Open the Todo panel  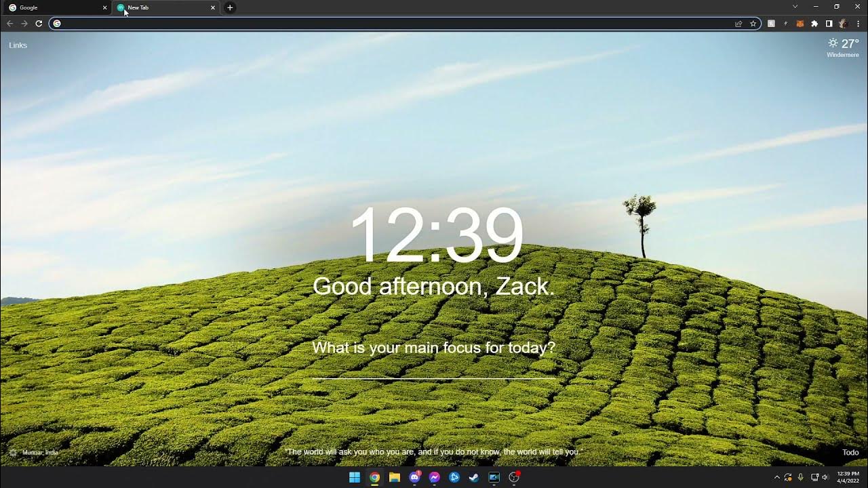pos(850,452)
